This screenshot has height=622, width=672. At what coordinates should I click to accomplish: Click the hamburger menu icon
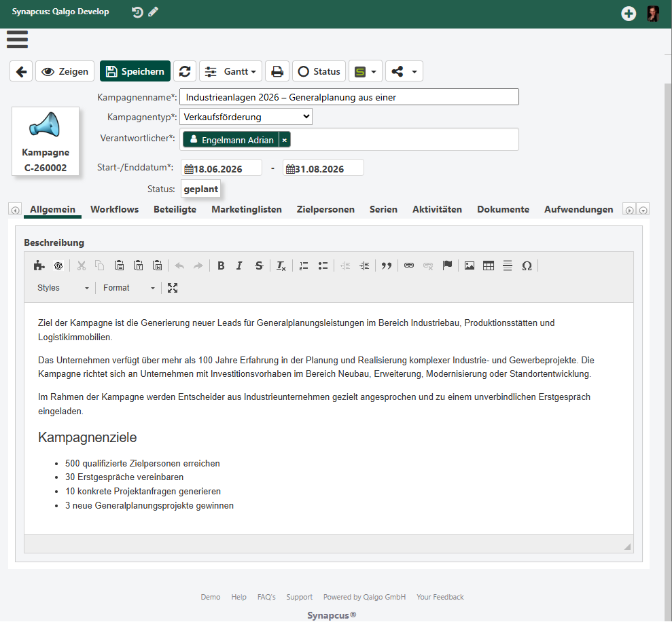[17, 39]
